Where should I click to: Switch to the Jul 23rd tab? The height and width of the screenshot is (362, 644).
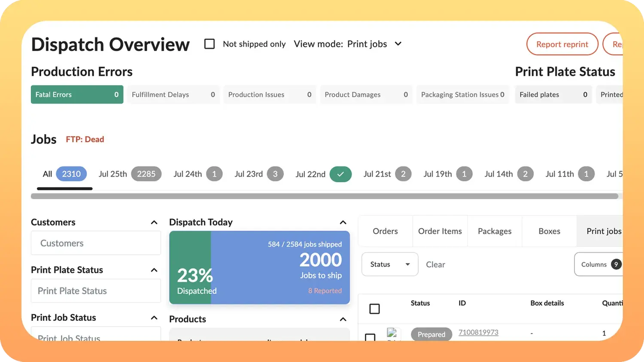tap(259, 174)
